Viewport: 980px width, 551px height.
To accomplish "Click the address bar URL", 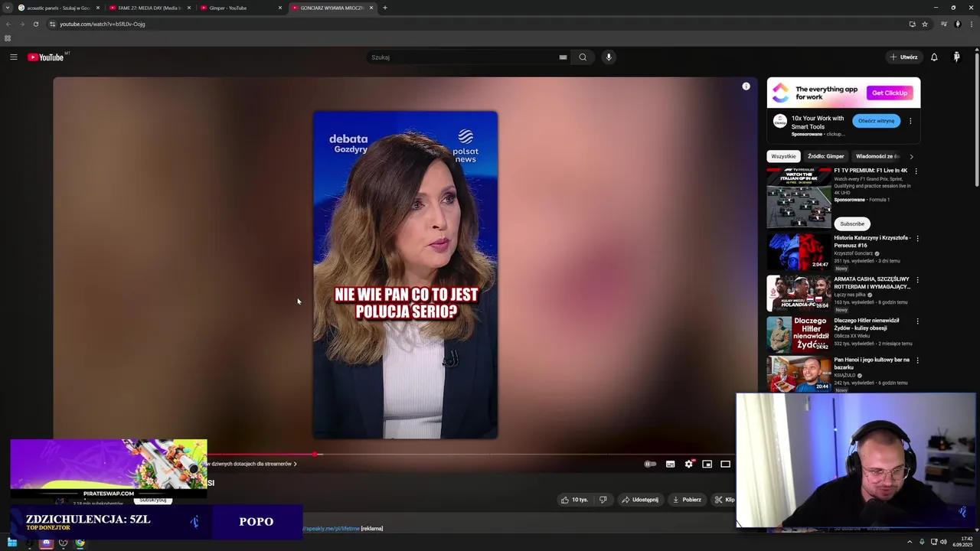I will tap(103, 24).
